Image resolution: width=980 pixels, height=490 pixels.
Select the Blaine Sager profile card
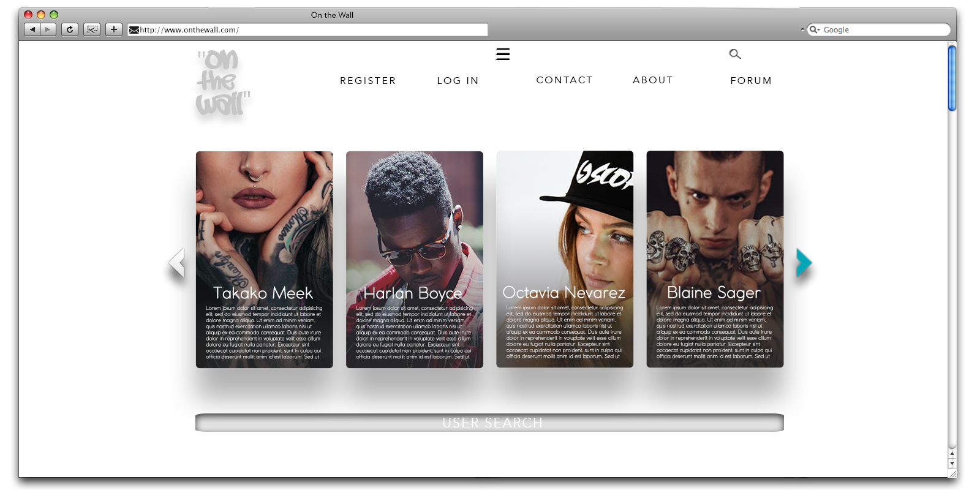point(715,259)
